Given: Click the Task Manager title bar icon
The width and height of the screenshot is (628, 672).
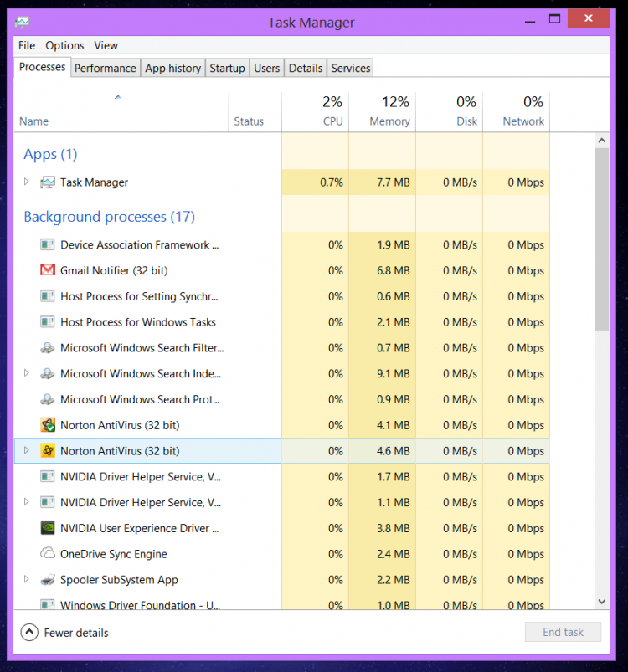Looking at the screenshot, I should [x=22, y=23].
